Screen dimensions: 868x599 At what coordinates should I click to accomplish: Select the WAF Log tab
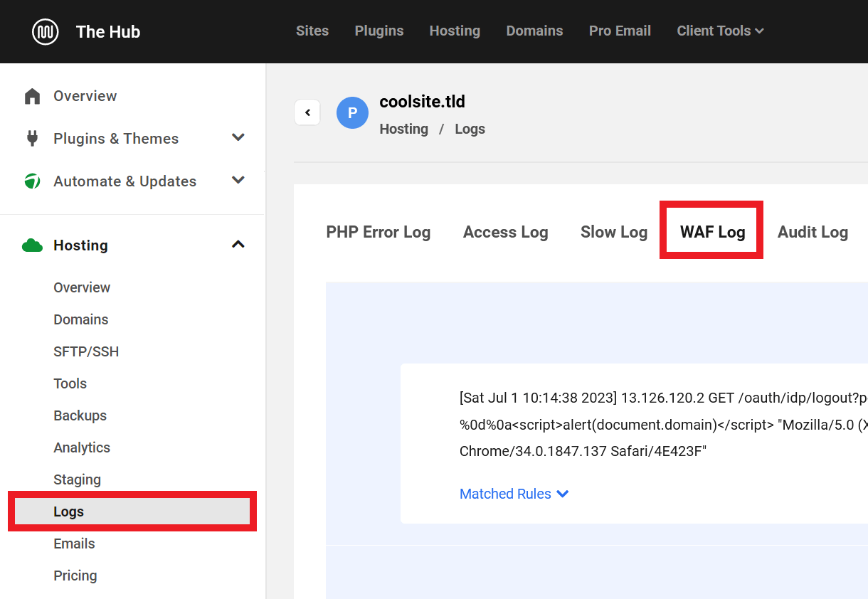point(712,232)
